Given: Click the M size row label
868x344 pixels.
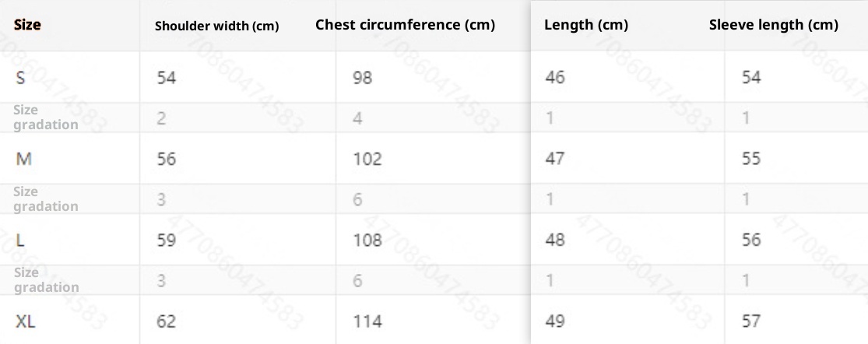Looking at the screenshot, I should tap(23, 159).
